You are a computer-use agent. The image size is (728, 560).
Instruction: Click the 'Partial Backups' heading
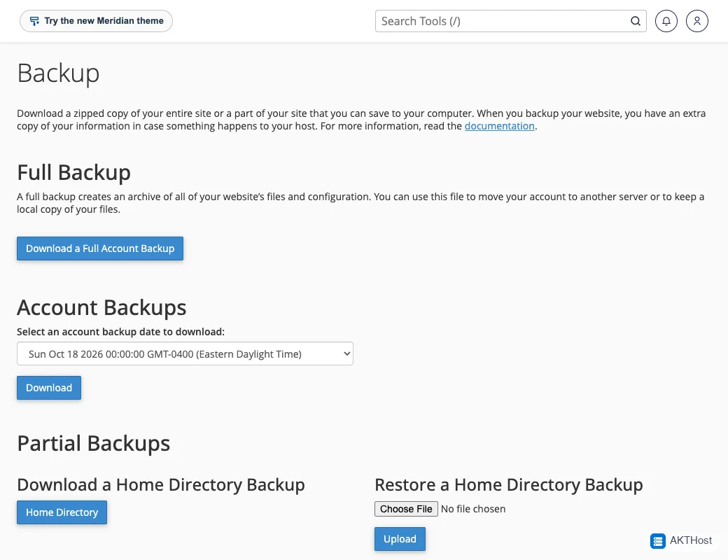pos(94,443)
